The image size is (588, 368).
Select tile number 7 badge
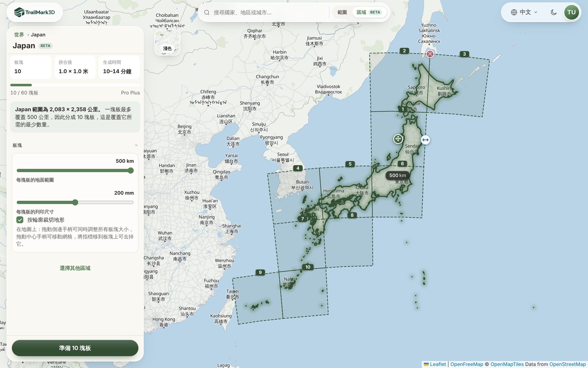click(x=303, y=219)
